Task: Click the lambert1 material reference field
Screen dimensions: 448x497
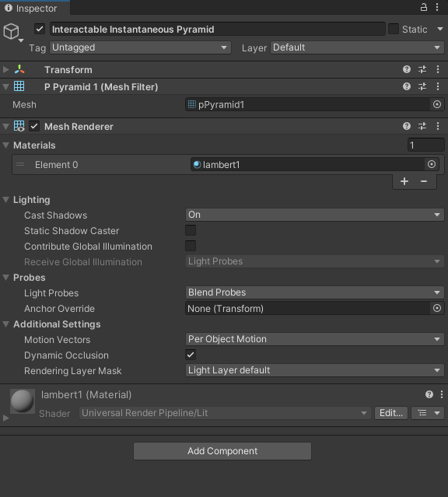Action: [x=307, y=164]
